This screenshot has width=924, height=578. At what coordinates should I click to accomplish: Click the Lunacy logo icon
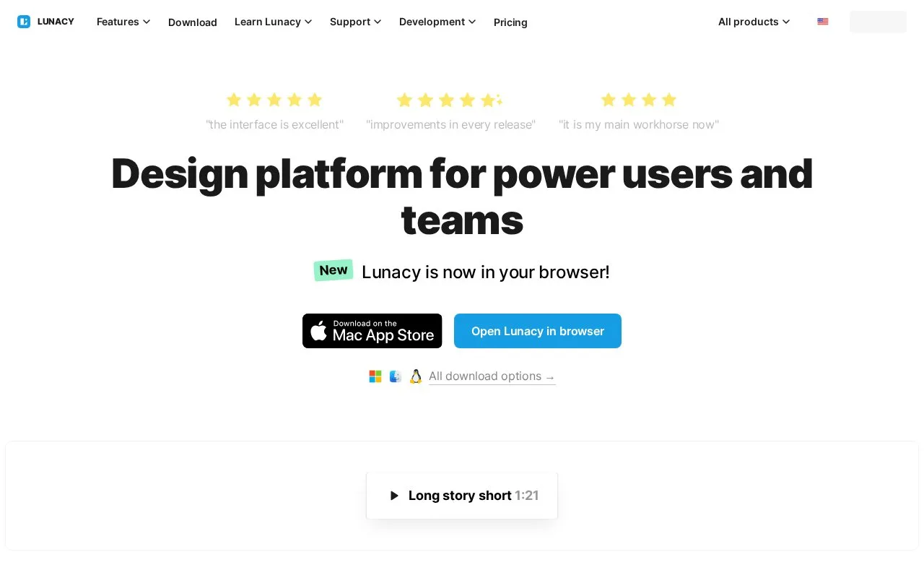[24, 22]
